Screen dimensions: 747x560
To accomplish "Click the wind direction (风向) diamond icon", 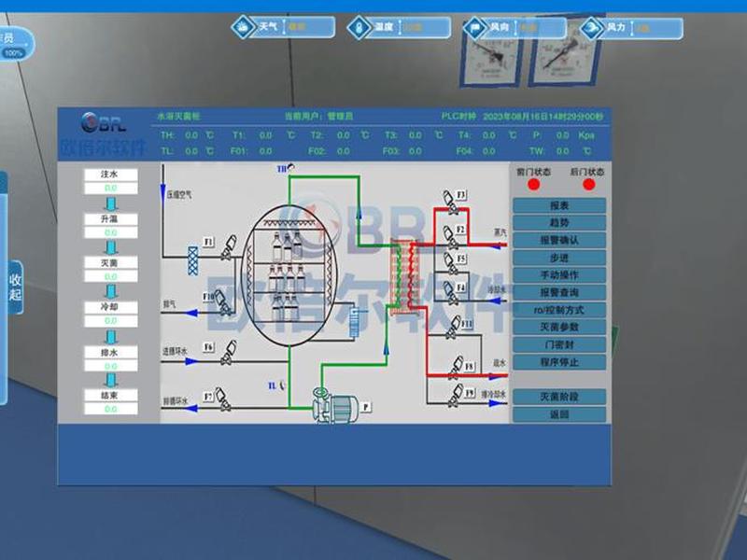I will [x=475, y=28].
